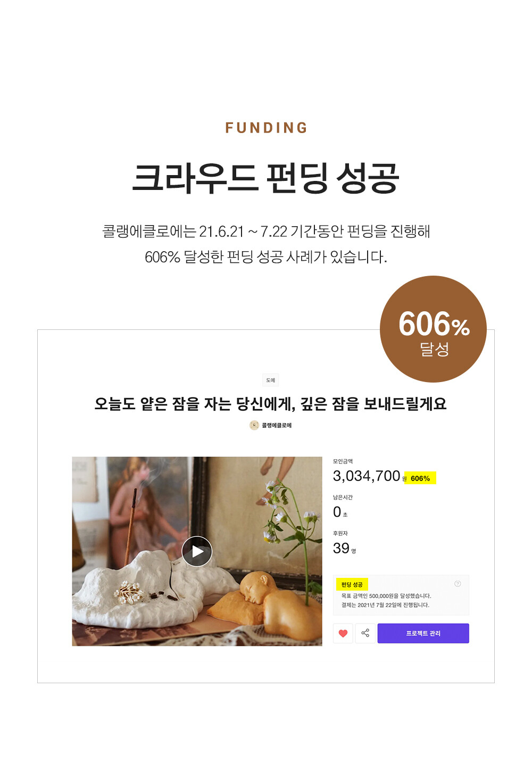Viewport: 532px width, 779px height.
Task: Click the FUNDING heading text
Action: click(x=266, y=128)
